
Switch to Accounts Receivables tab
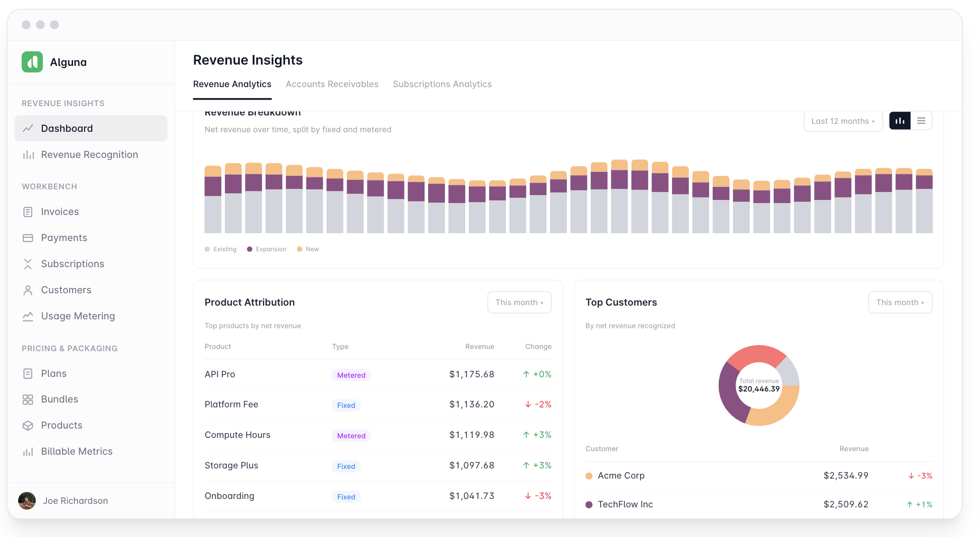332,84
